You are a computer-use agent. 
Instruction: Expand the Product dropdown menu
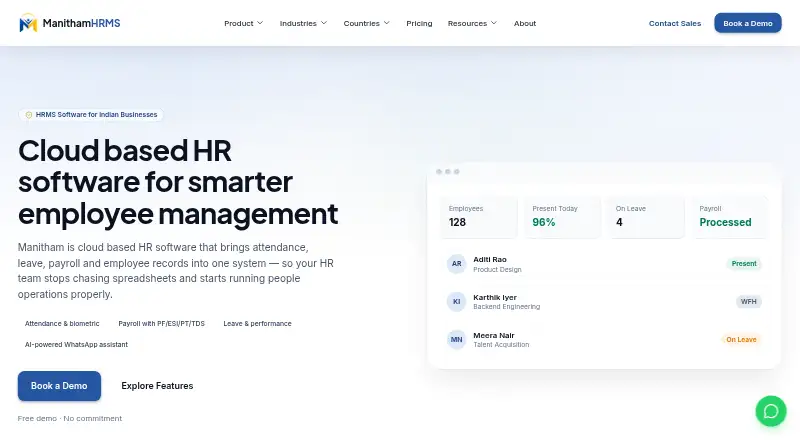click(x=244, y=23)
